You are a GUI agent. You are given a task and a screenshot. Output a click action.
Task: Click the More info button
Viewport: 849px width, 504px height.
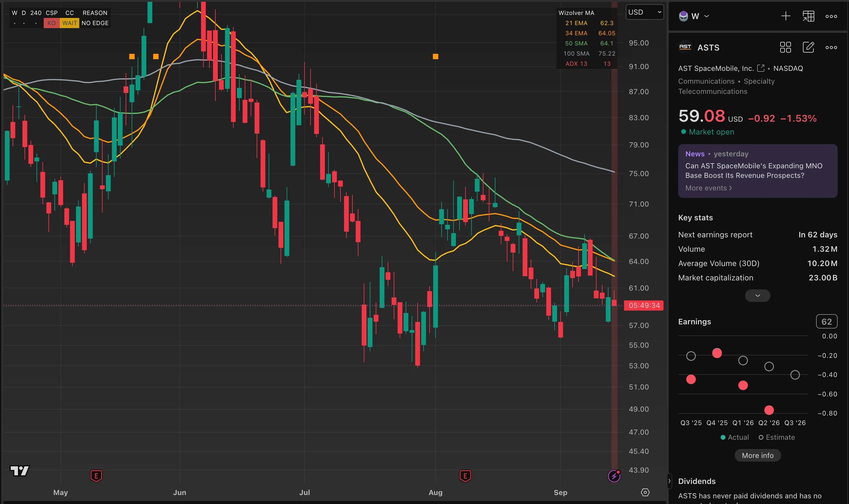[757, 455]
